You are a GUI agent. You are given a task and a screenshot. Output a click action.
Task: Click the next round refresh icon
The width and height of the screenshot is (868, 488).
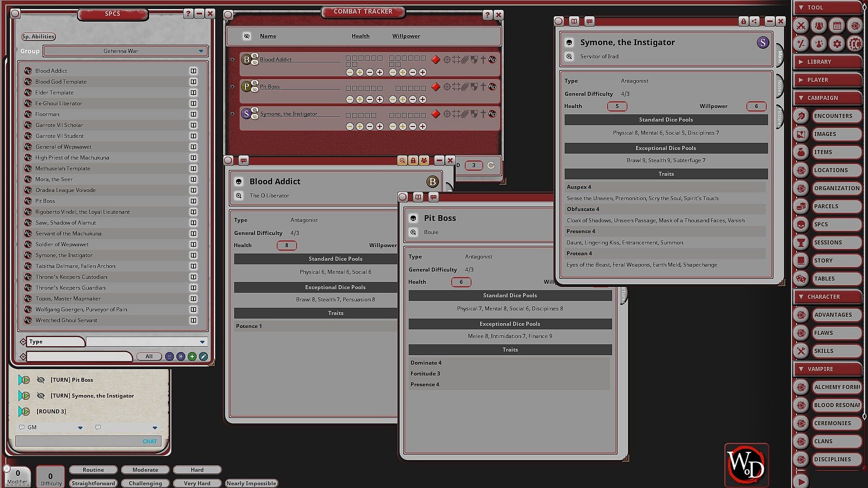click(x=491, y=165)
